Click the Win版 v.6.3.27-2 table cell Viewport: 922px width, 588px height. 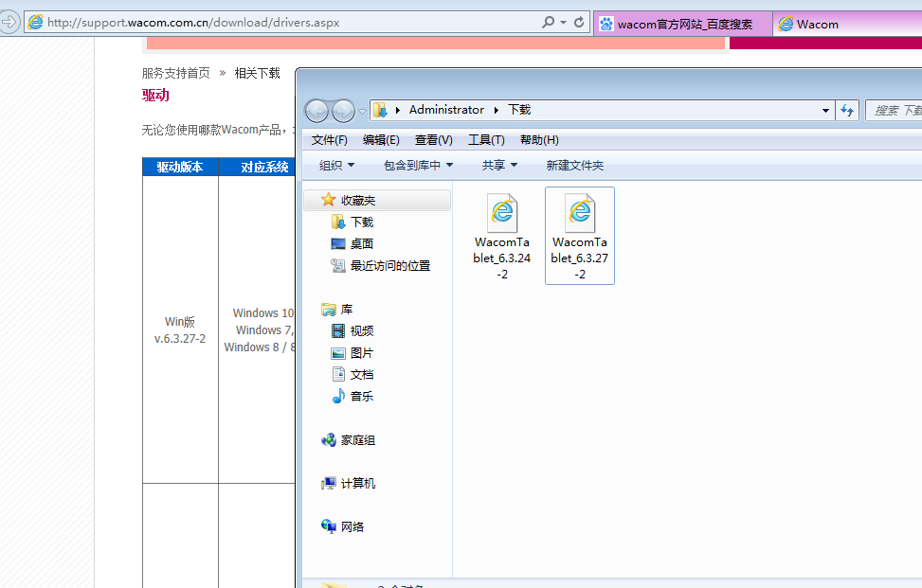click(180, 330)
